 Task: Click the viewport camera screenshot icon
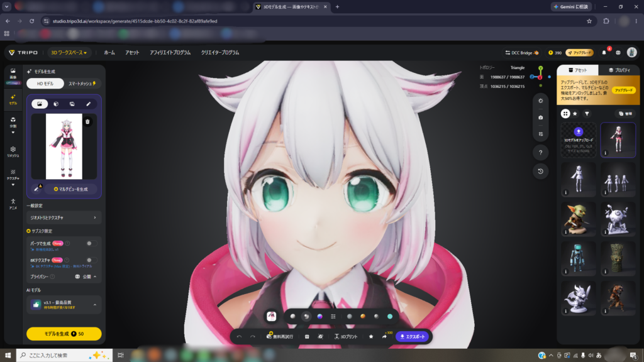tap(540, 118)
